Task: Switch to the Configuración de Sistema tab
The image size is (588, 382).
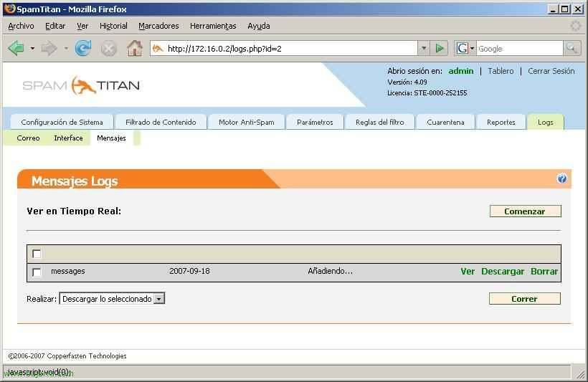Action: click(x=62, y=123)
